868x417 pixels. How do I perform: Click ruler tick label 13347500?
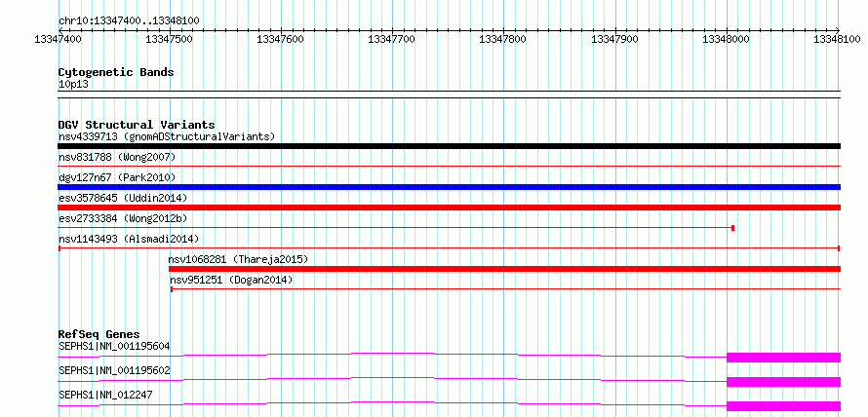[170, 39]
